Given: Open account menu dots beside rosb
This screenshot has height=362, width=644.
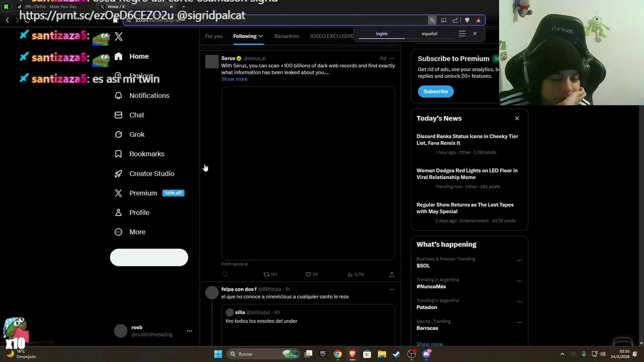Looking at the screenshot, I should (190, 331).
